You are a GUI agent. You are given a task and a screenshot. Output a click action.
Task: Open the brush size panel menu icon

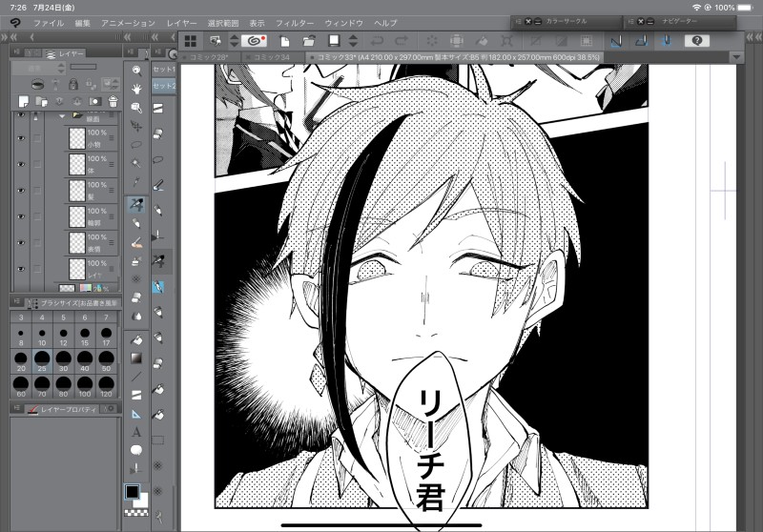tap(16, 302)
